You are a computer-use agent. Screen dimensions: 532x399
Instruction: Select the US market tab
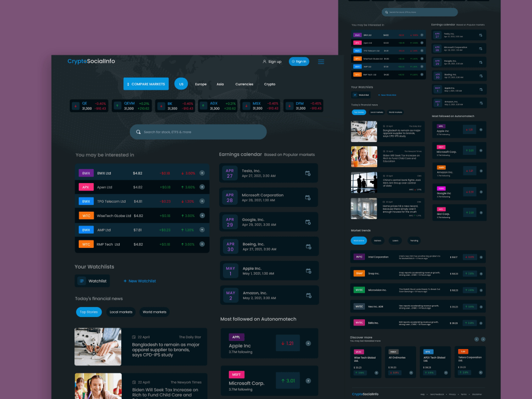pyautogui.click(x=181, y=84)
